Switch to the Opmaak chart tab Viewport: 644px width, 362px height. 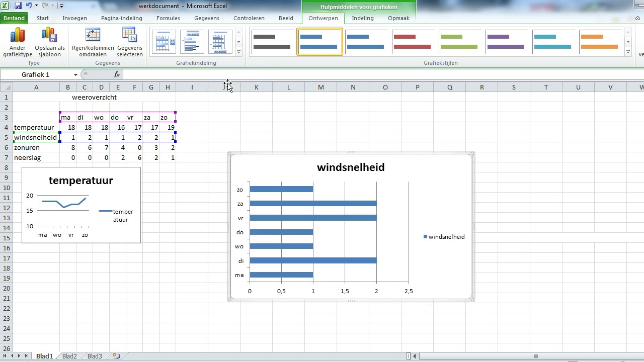point(398,18)
